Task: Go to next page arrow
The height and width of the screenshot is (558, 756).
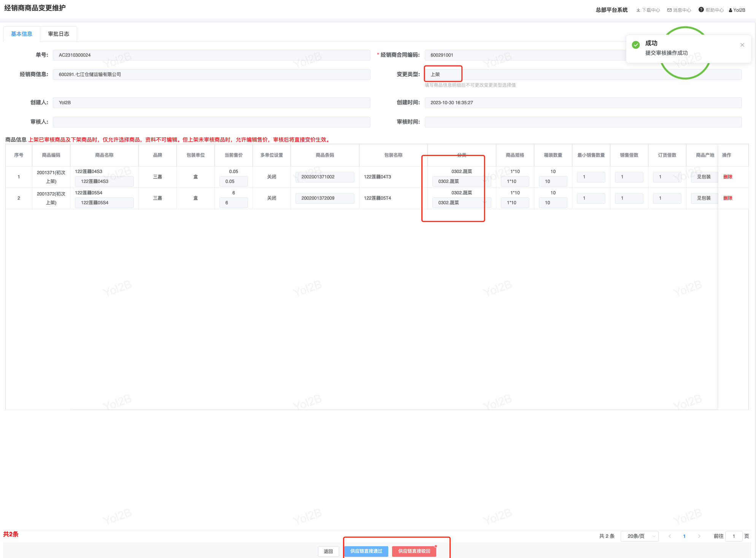Action: (699, 536)
